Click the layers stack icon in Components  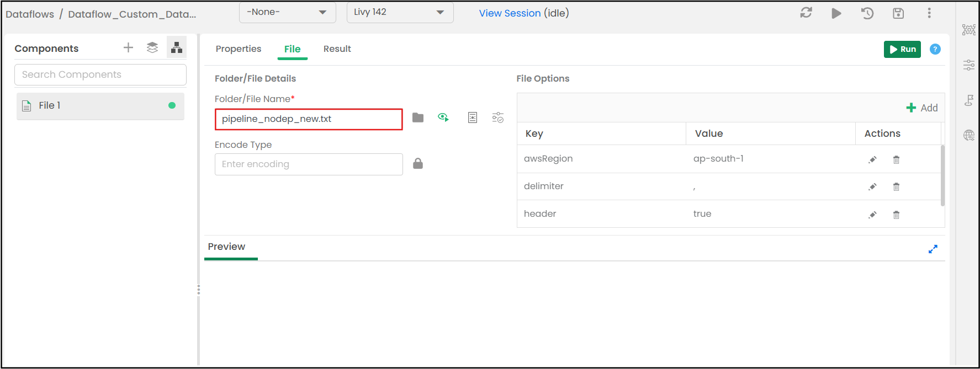152,48
